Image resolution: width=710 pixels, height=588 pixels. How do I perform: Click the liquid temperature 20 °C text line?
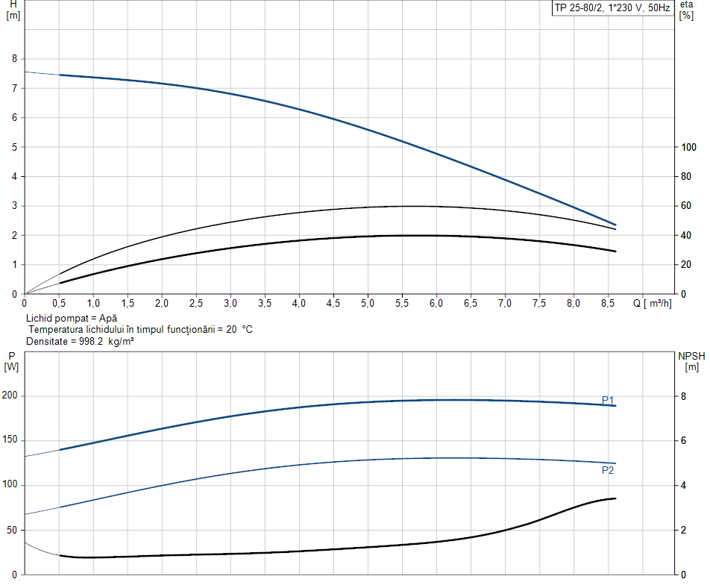coord(140,329)
